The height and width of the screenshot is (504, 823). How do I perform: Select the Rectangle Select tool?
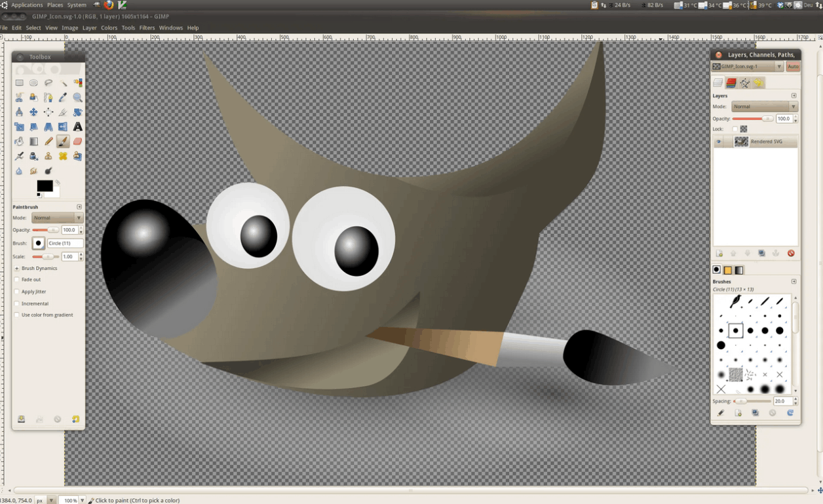[19, 83]
